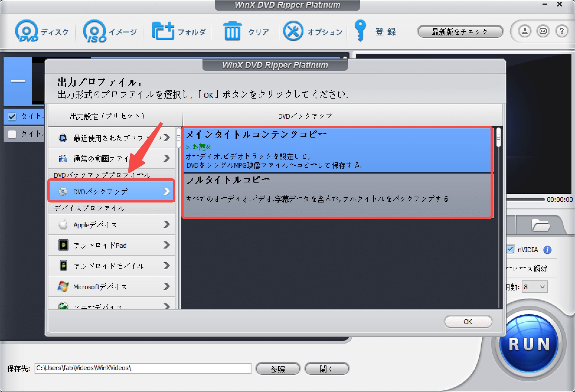Screen dimensions: 575x392
Task: Expand Android Pad profiles arrow
Action: pos(167,245)
